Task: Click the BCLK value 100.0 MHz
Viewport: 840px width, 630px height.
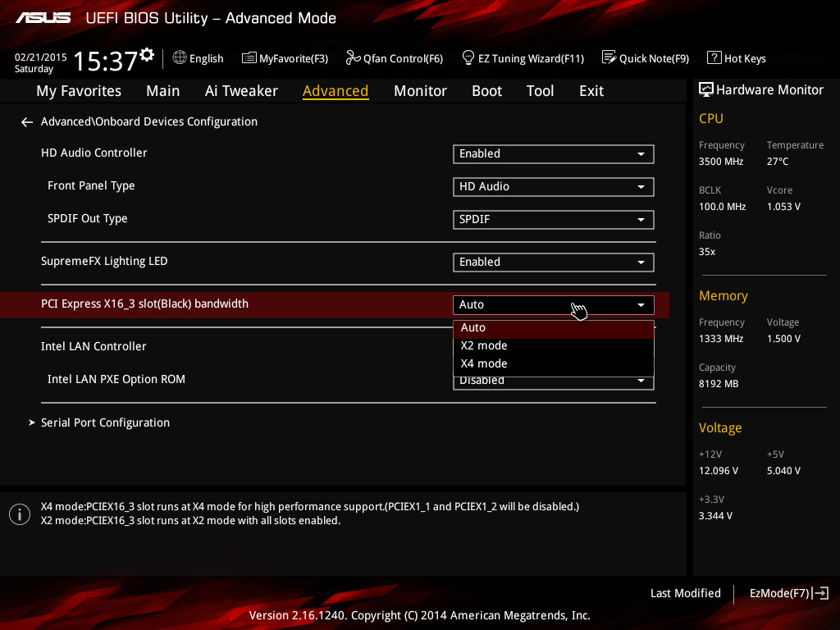Action: coord(722,206)
